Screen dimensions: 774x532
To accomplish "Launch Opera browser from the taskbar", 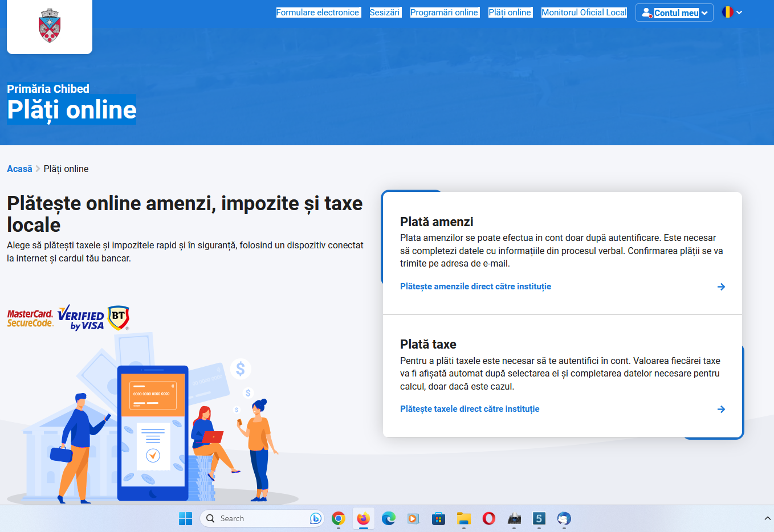I will pos(488,518).
